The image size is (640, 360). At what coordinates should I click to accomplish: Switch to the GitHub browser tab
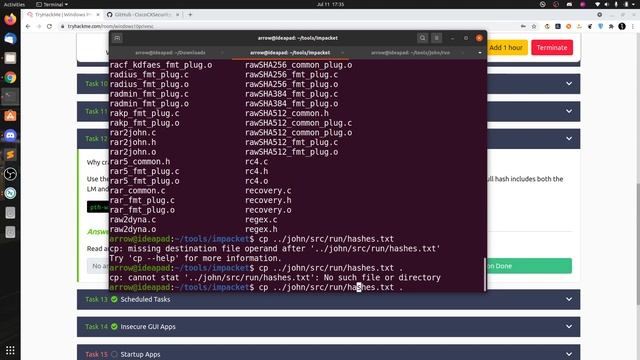pyautogui.click(x=142, y=15)
